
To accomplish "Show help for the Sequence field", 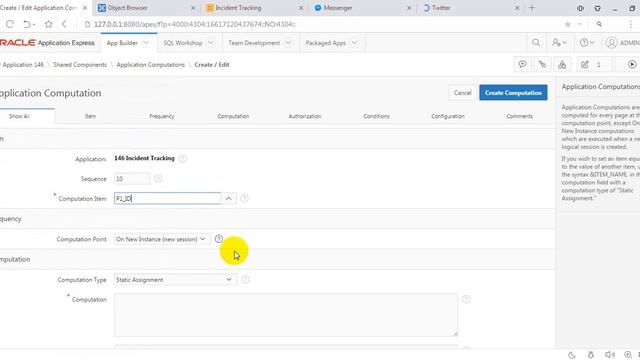I will pos(158,178).
